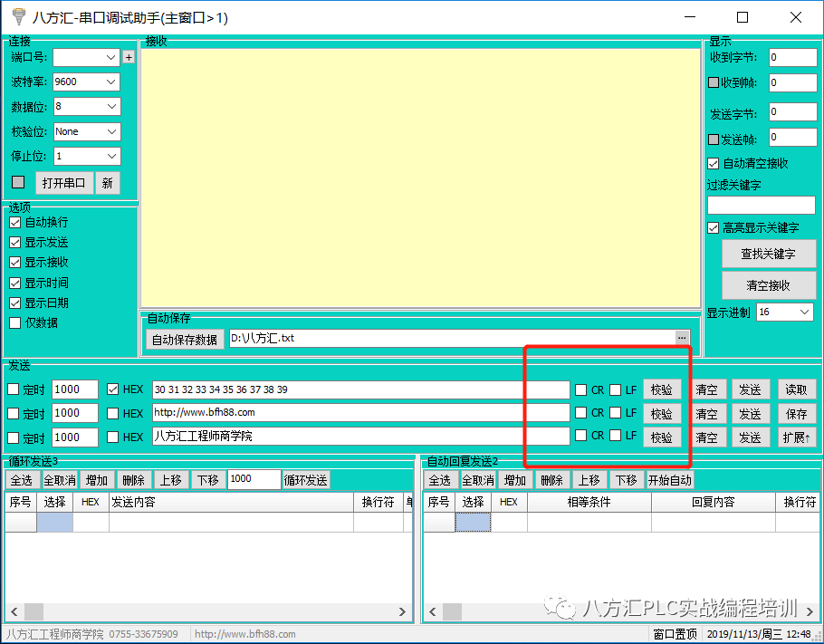Click the 窗口置顶 status bar item
The width and height of the screenshot is (824, 644).
[x=675, y=634]
